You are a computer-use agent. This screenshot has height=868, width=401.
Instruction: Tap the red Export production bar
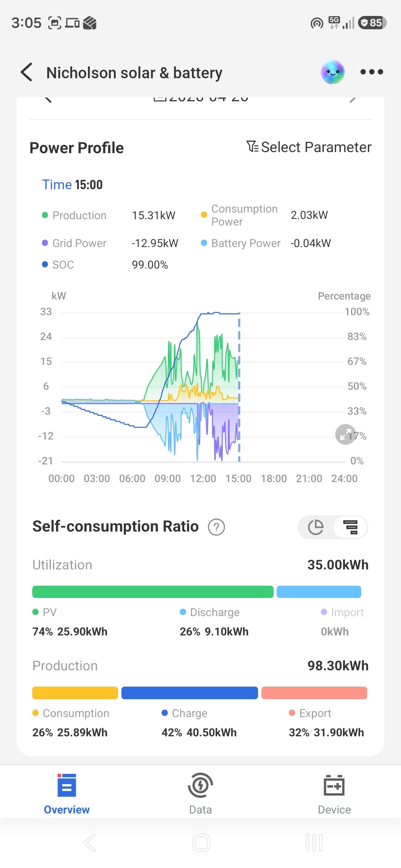click(x=314, y=693)
